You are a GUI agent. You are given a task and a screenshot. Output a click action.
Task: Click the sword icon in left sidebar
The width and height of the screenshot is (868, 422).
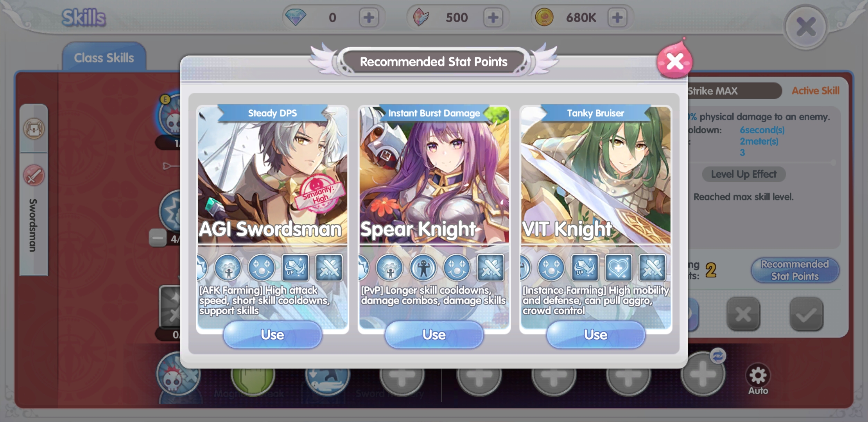[x=34, y=175]
